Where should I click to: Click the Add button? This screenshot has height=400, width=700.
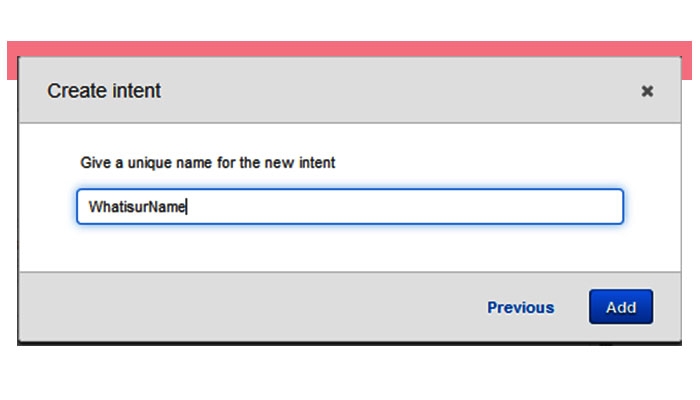pos(620,307)
